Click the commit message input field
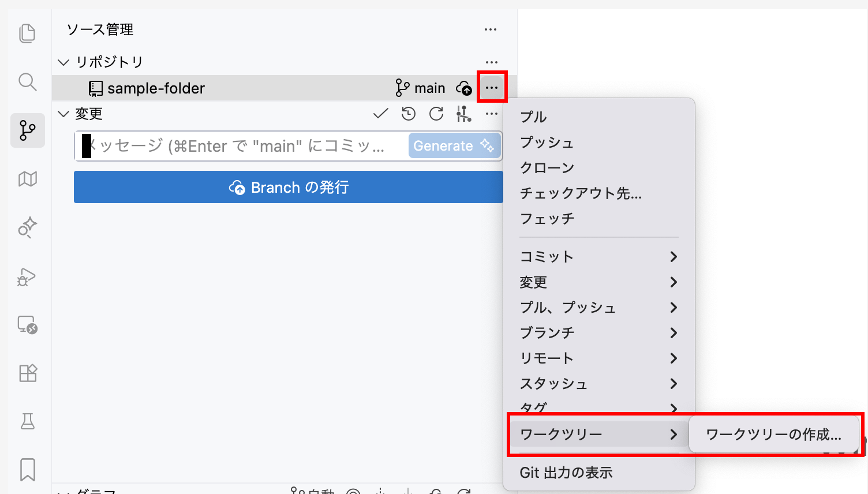The image size is (868, 494). [242, 146]
